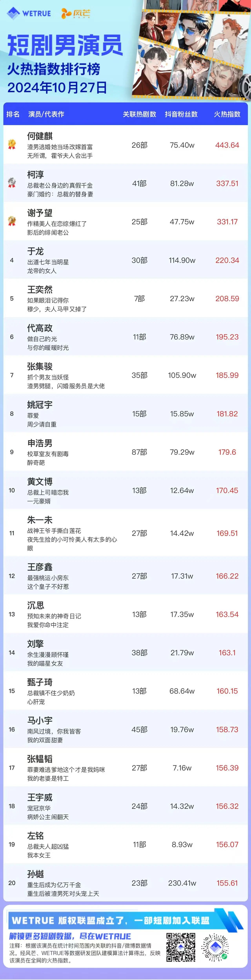This screenshot has width=251, height=980.
Task: Click the round mini-program code
Action: tap(215, 947)
